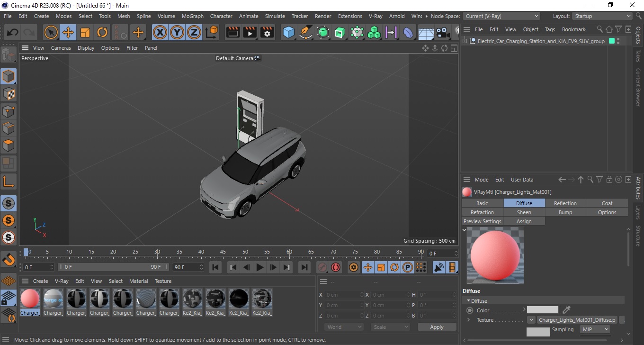The width and height of the screenshot is (644, 345).
Task: Activate the Scale tool
Action: pos(85,33)
